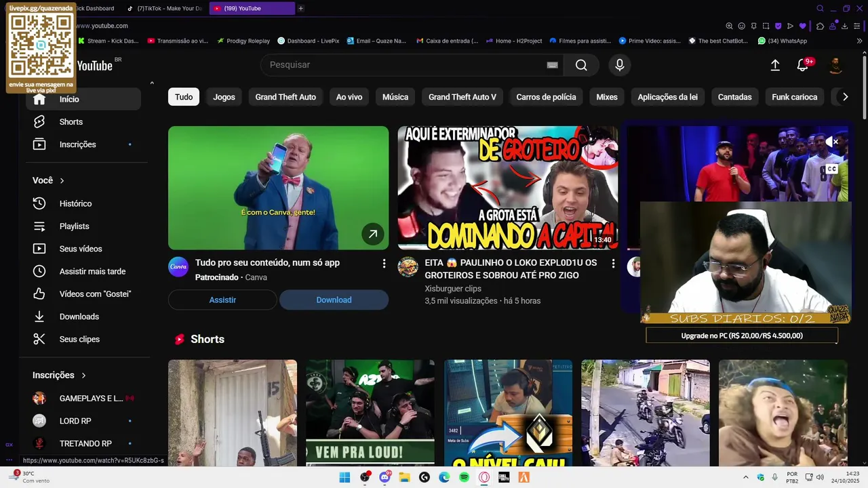
Task: Click the Download button on Canva ad
Action: coord(334,300)
